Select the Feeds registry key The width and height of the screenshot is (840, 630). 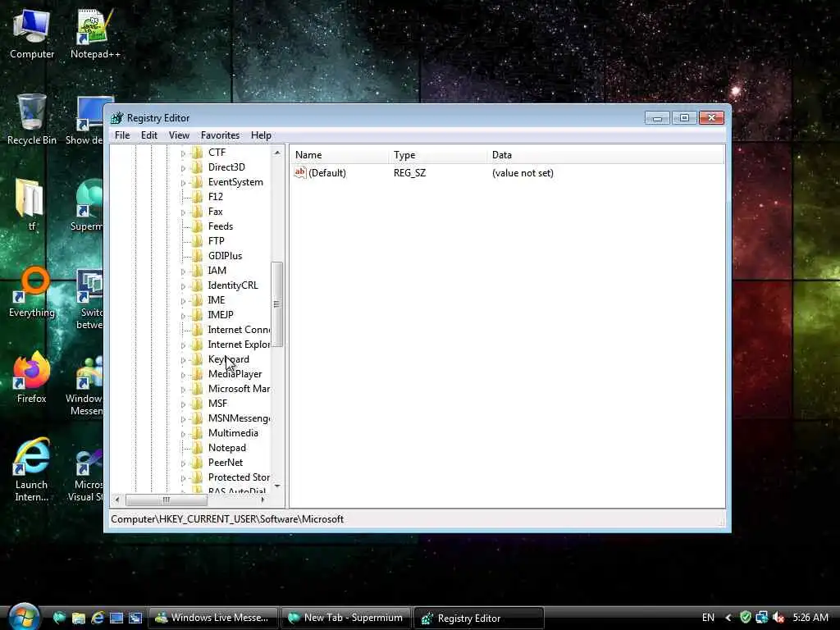click(220, 226)
